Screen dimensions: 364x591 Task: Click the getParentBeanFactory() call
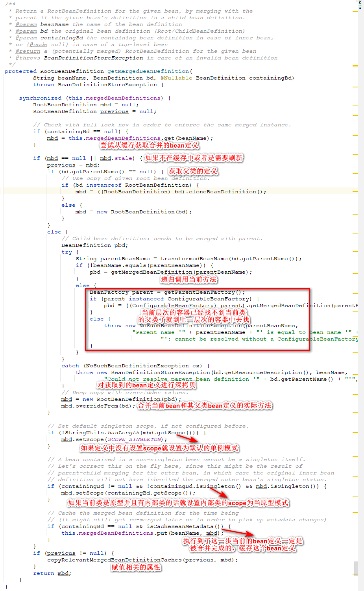tap(204, 292)
